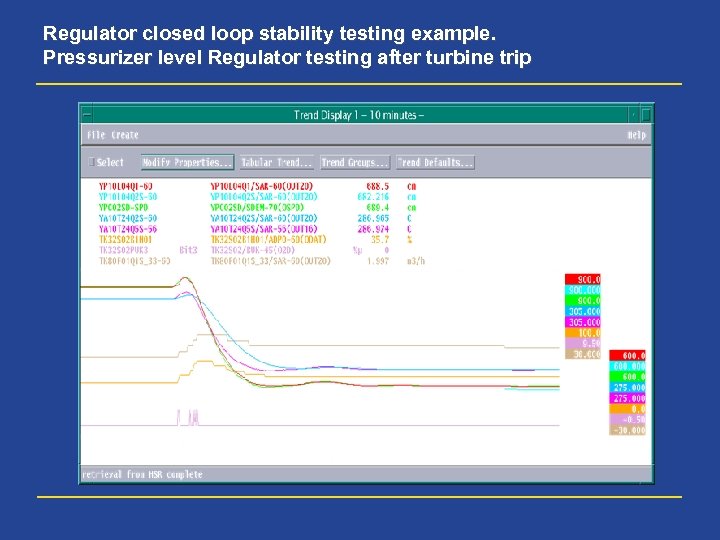The width and height of the screenshot is (720, 540).
Task: Select the magenta YA10T24Q5S-56 trend tag
Action: tap(128, 229)
